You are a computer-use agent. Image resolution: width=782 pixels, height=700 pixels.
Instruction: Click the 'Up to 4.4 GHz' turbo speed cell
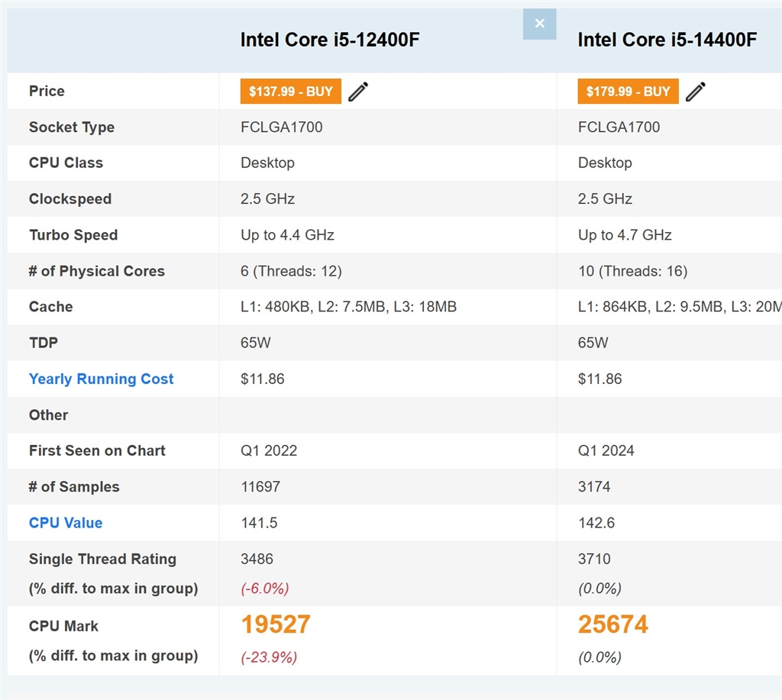[x=287, y=235]
